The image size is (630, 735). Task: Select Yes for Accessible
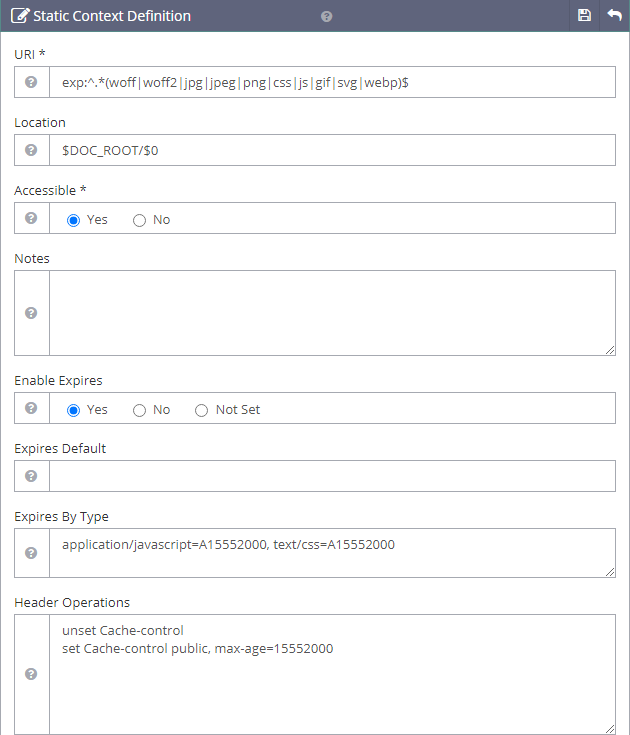[74, 220]
